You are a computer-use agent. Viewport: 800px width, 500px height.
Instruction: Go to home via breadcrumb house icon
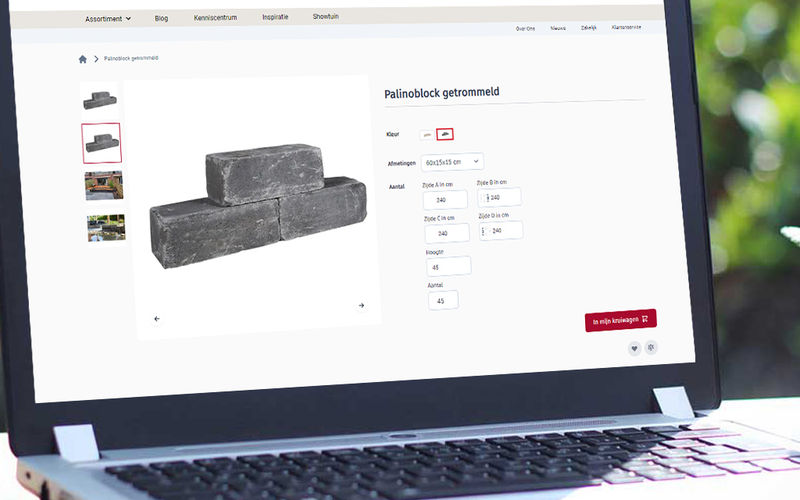[x=83, y=59]
